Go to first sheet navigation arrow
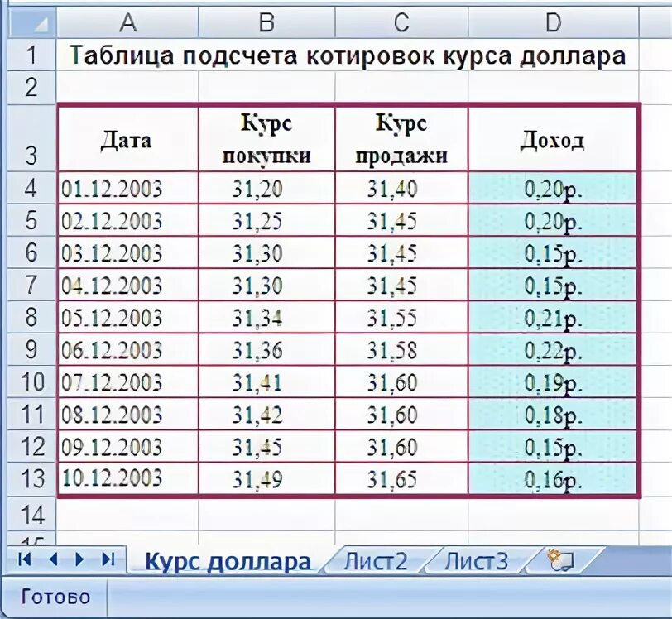This screenshot has height=619, width=672. 25,559
